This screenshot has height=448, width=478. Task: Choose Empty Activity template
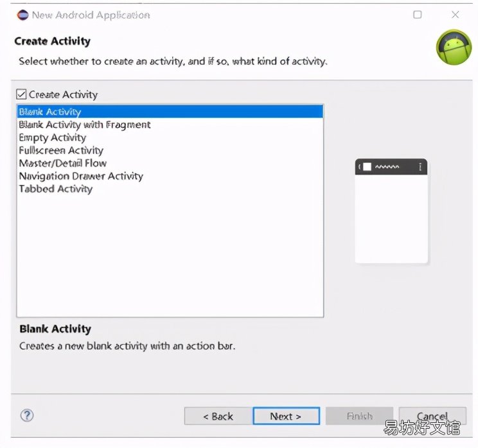coord(170,137)
